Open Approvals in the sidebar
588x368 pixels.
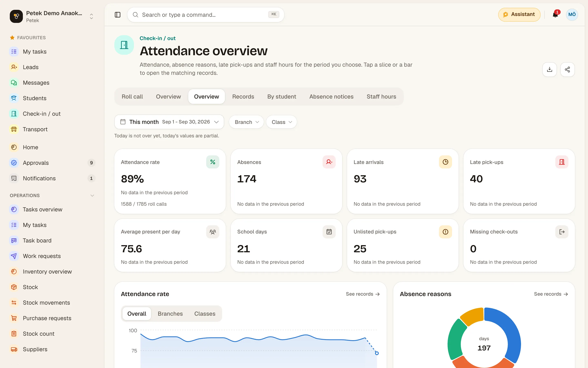click(52, 163)
